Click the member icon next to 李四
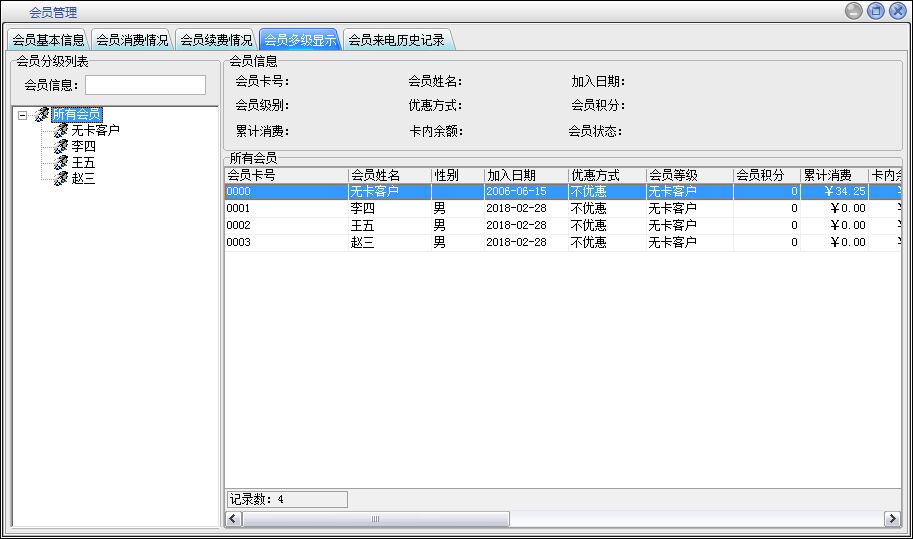The height and width of the screenshot is (539, 913). (61, 147)
